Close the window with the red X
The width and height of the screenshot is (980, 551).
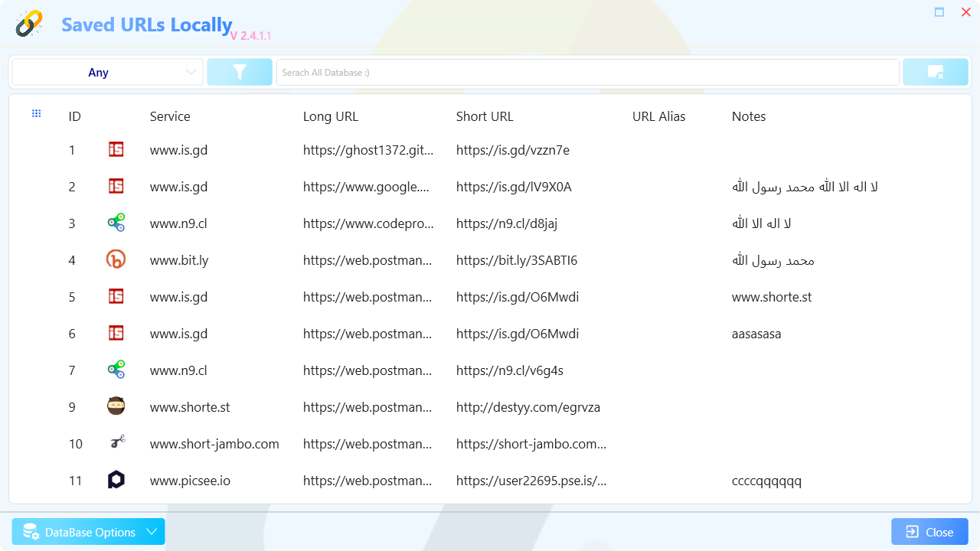point(966,12)
